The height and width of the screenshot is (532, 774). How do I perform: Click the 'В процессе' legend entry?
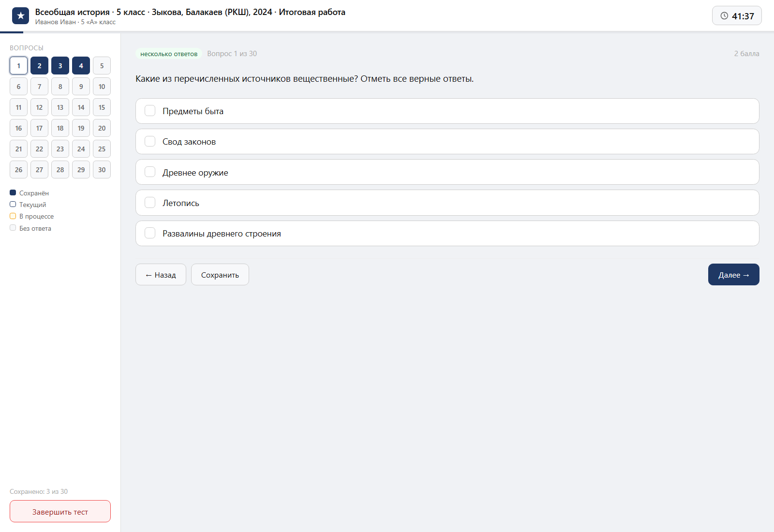[32, 216]
